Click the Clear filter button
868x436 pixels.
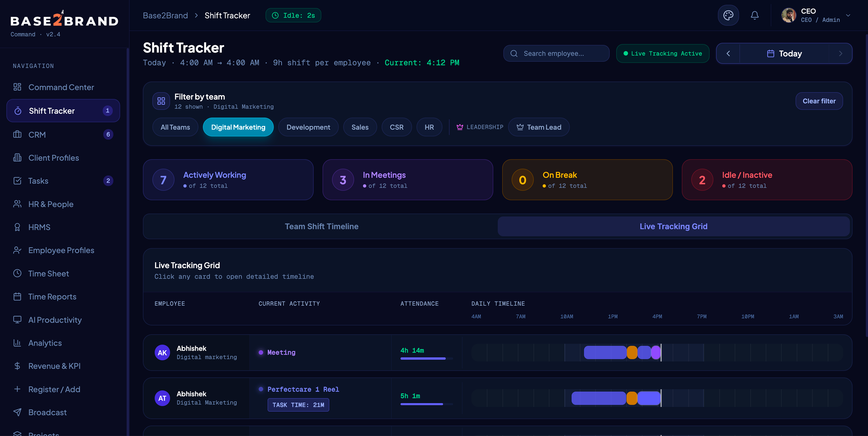(819, 101)
